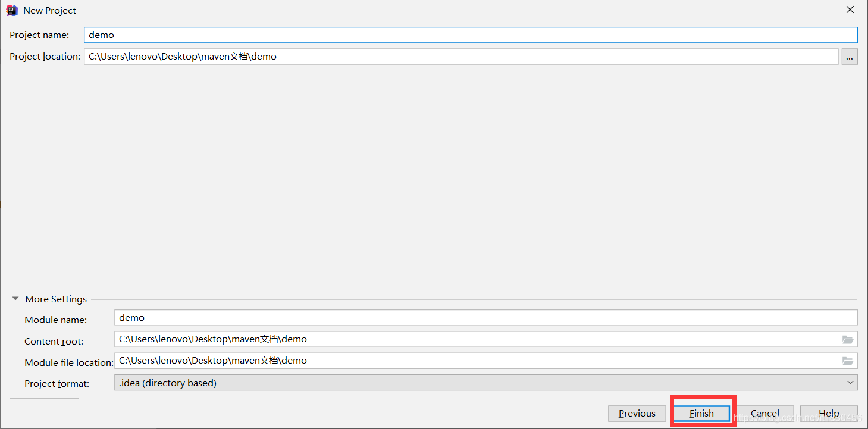This screenshot has height=429, width=868.
Task: Click the 'Module file location:' label
Action: coord(69,363)
